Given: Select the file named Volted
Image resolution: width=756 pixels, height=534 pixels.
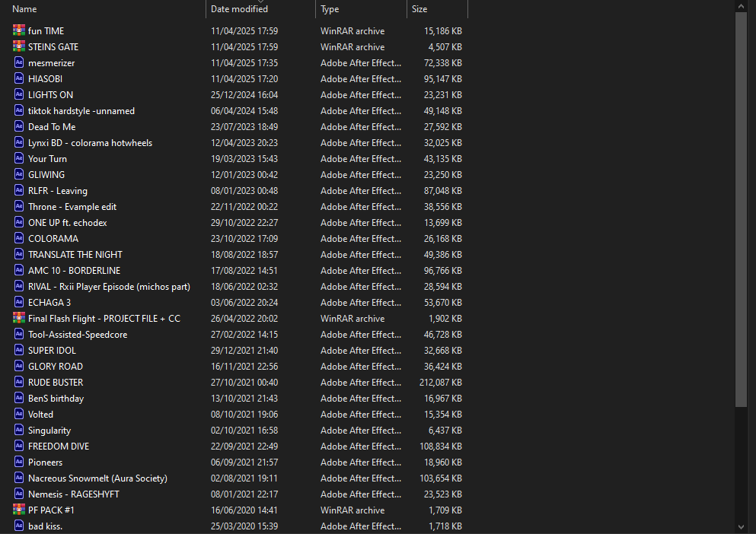Looking at the screenshot, I should [40, 414].
